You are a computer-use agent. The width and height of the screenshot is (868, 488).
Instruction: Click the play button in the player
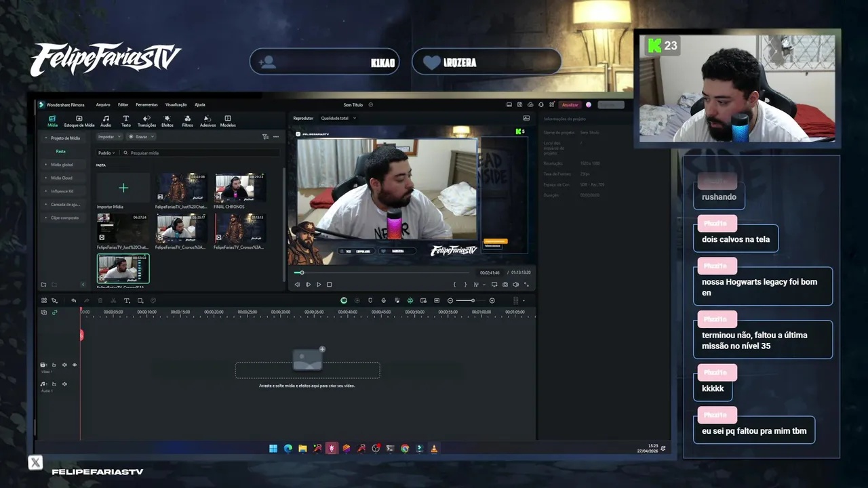(x=319, y=285)
